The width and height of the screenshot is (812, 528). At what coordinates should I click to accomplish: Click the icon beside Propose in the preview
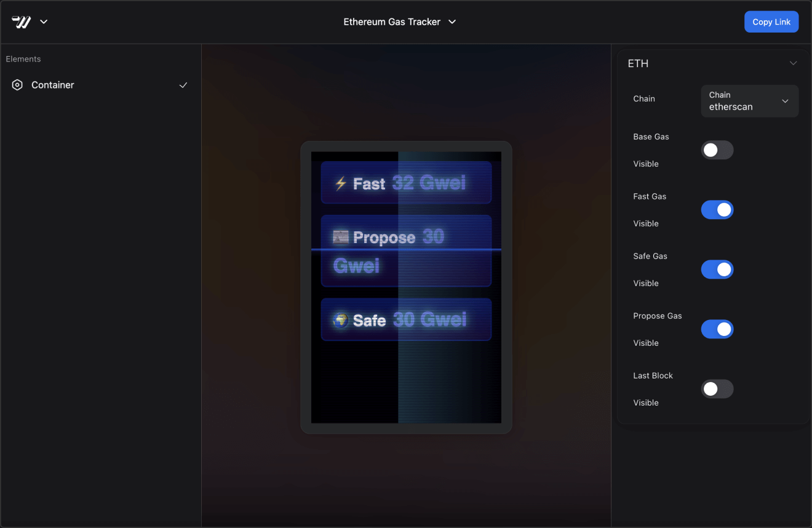click(340, 237)
